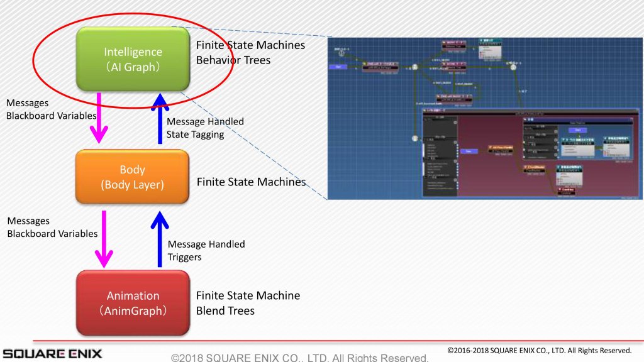Open the AI Graph editor screenshot thumbnail
The image size is (644, 362).
(x=485, y=119)
